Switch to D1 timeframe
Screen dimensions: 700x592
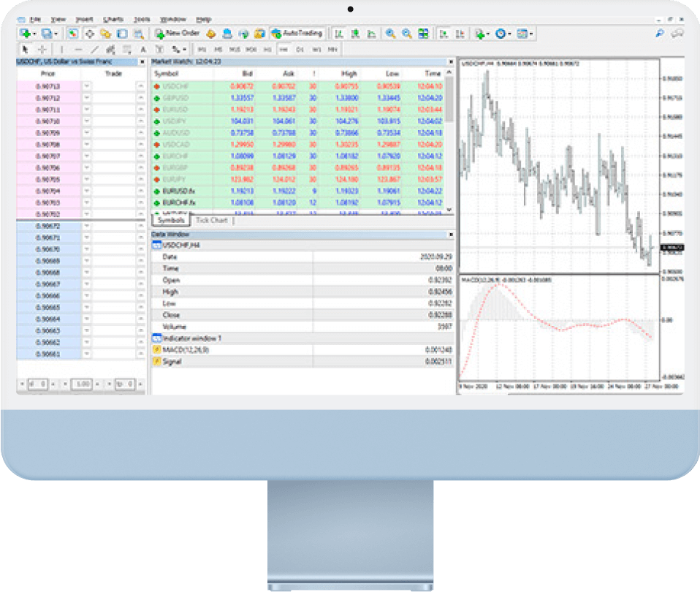click(300, 50)
